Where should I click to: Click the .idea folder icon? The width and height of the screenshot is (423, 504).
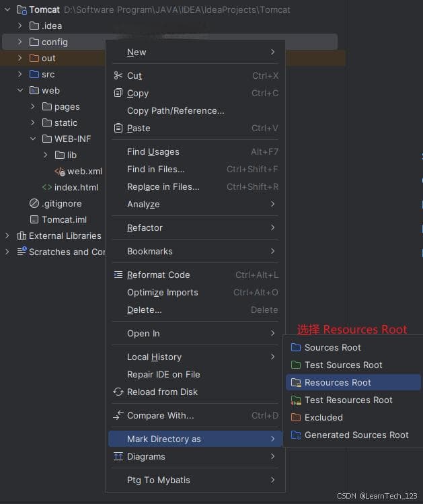point(34,26)
